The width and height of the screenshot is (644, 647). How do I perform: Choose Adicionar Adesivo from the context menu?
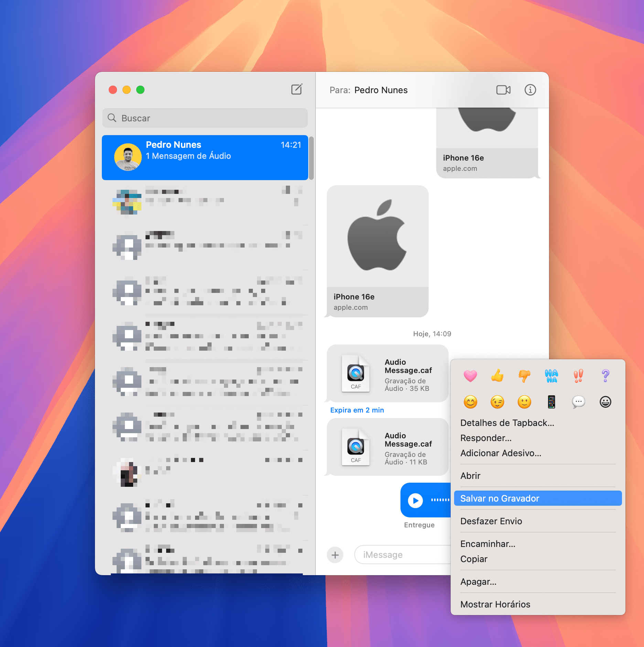click(x=538, y=453)
